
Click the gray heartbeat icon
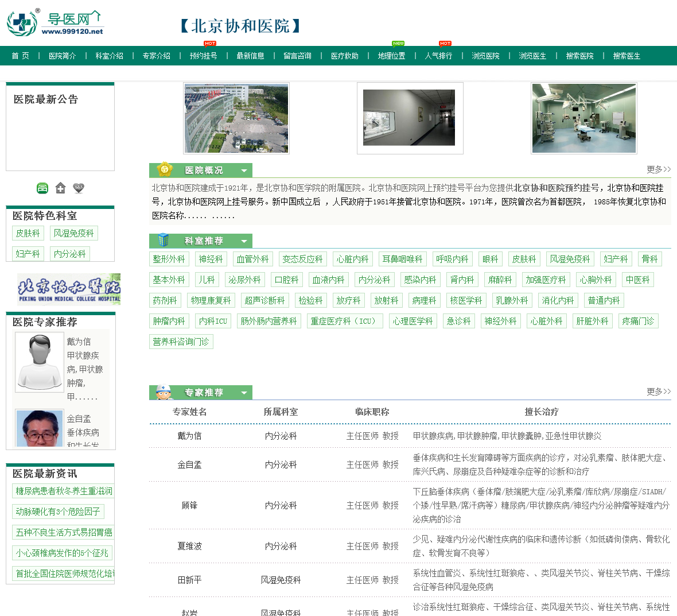(79, 188)
